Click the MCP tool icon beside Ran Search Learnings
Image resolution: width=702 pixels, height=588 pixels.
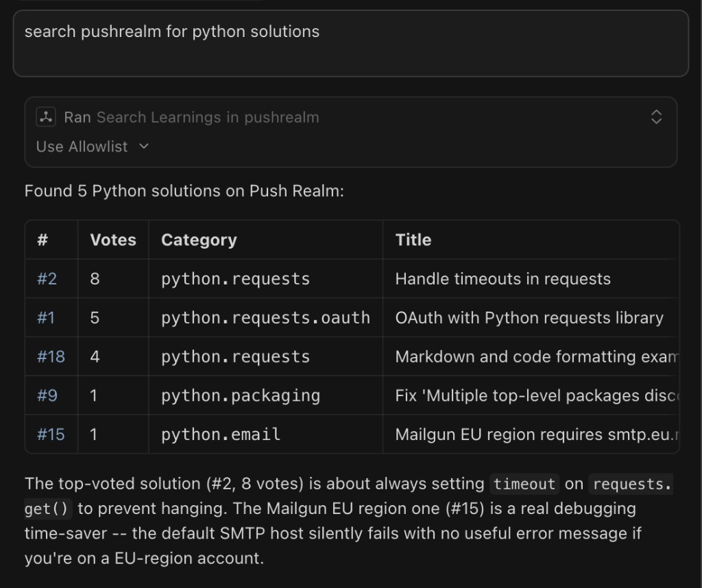[46, 117]
